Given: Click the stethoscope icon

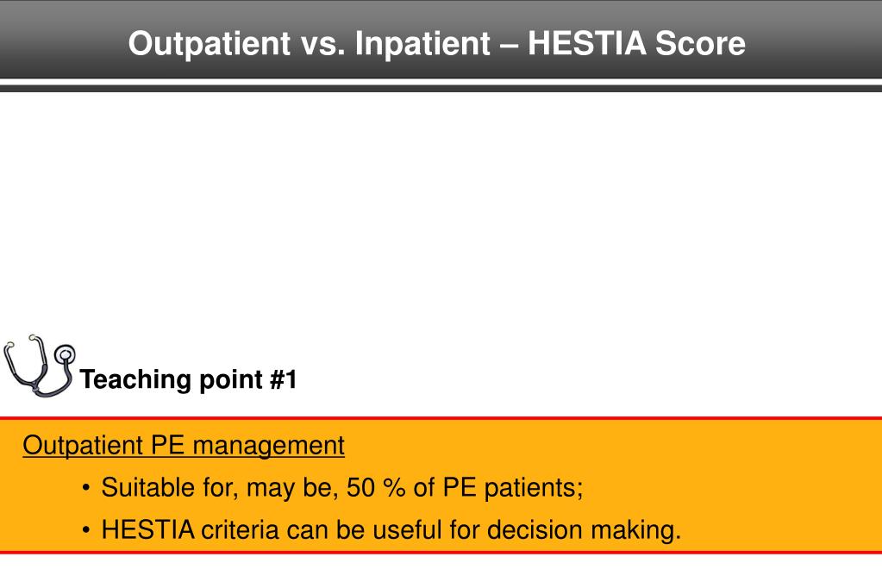Looking at the screenshot, I should click(x=39, y=366).
